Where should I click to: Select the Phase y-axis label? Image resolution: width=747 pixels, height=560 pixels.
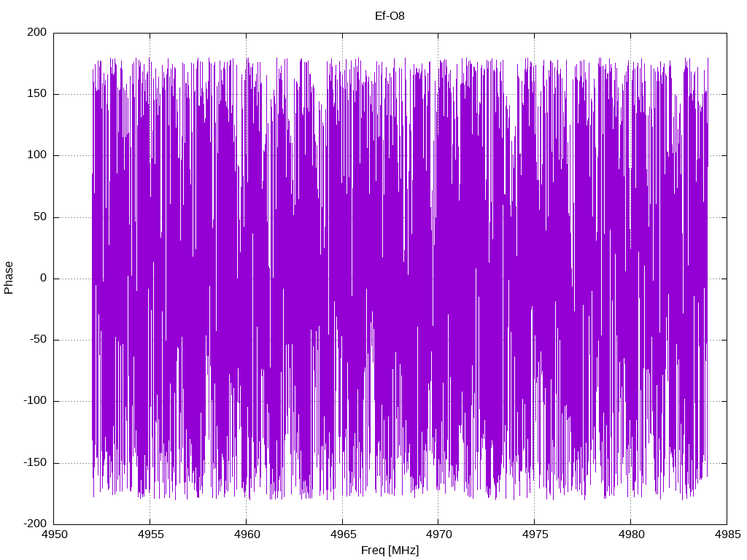pyautogui.click(x=9, y=278)
